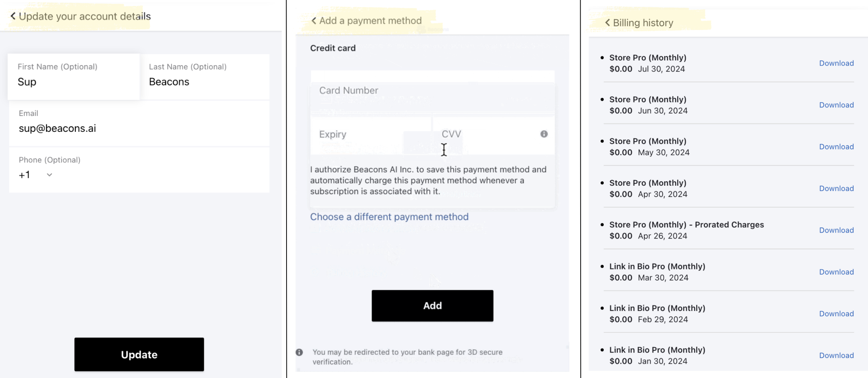Click the black Update button

pos(139,354)
